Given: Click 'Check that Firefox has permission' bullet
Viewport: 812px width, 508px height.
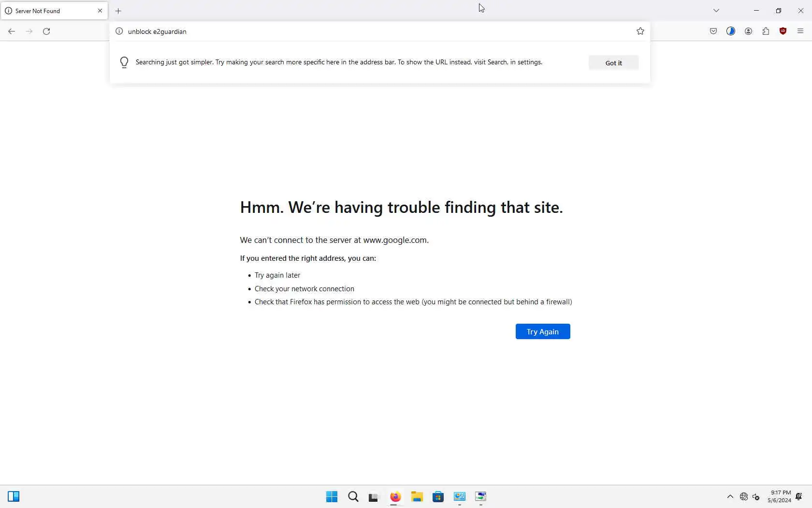Looking at the screenshot, I should (x=413, y=302).
